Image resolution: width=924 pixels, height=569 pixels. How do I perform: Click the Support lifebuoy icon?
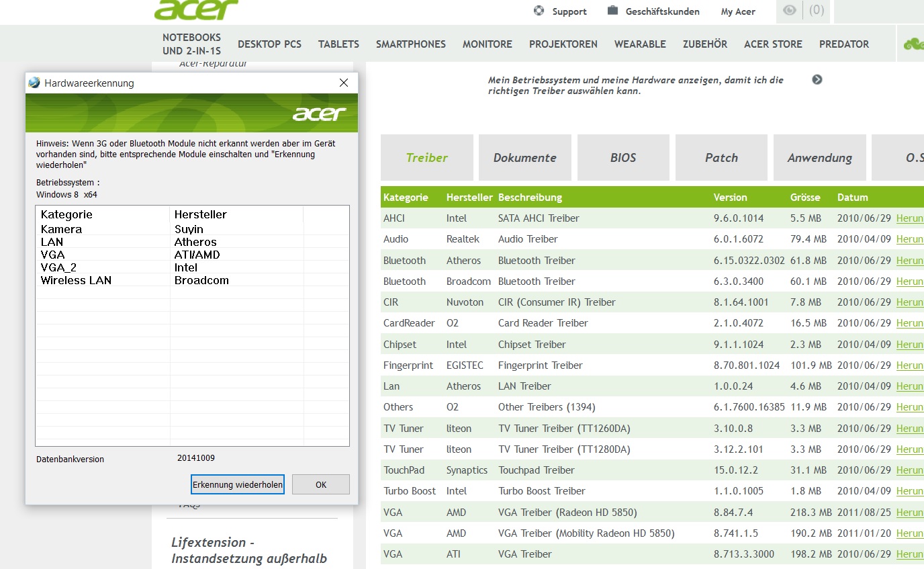click(x=539, y=11)
